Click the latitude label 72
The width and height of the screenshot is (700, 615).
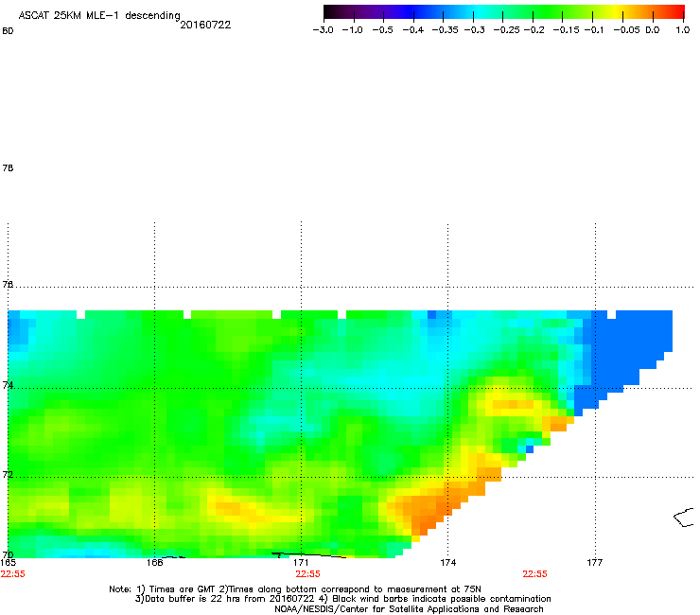8,474
